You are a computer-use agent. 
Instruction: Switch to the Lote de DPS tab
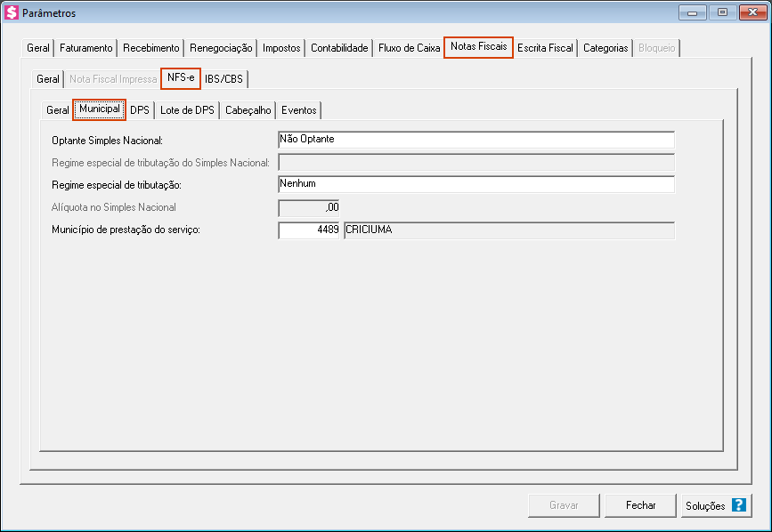point(187,110)
